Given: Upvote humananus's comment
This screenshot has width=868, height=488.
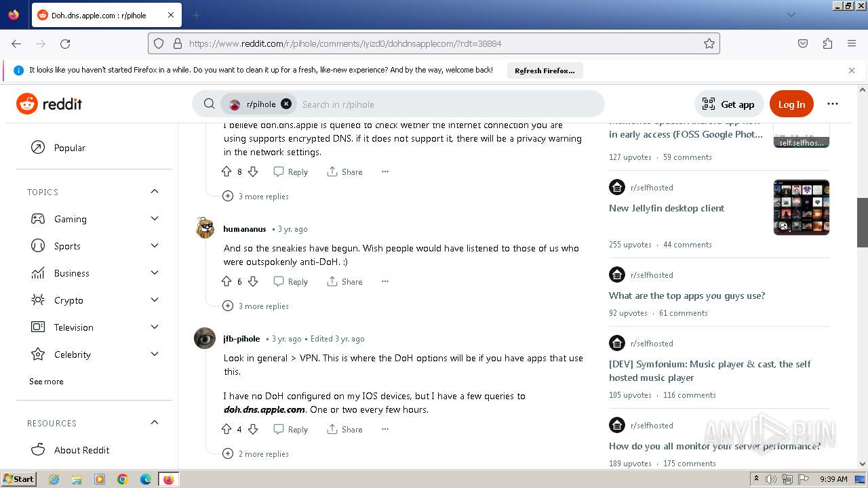Looking at the screenshot, I should [226, 282].
